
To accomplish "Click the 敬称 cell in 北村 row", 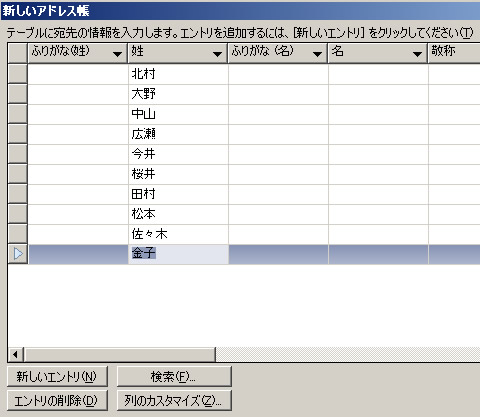I will (454, 74).
